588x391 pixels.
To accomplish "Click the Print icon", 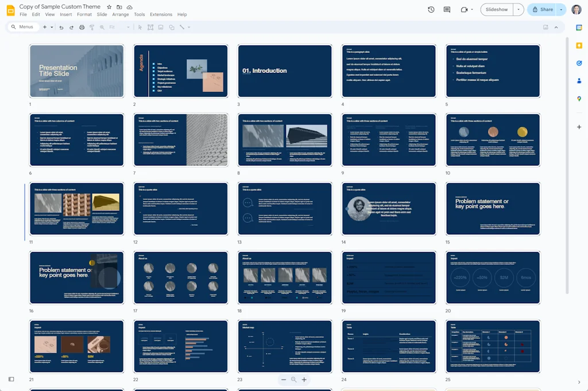I will click(x=81, y=27).
